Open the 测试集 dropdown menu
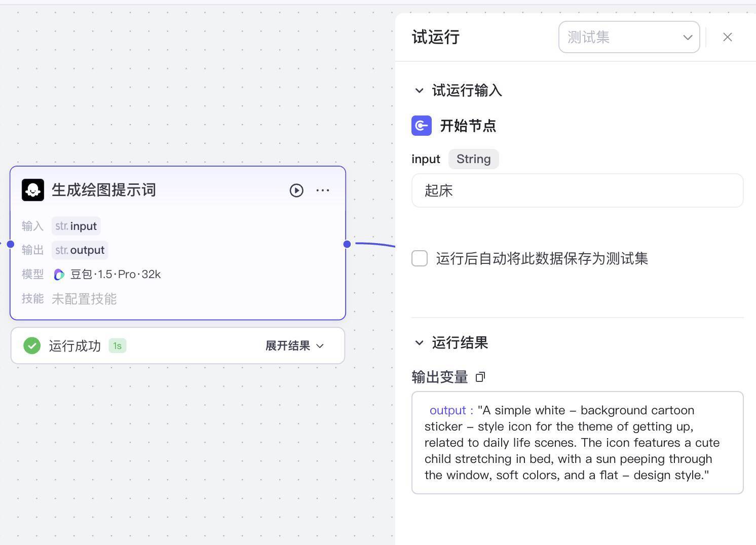Screen dimensions: 756x545 [628, 37]
